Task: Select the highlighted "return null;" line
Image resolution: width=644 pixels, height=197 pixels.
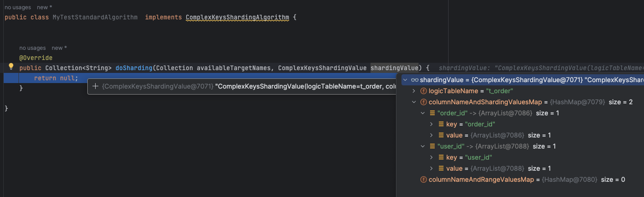Action: click(56, 78)
